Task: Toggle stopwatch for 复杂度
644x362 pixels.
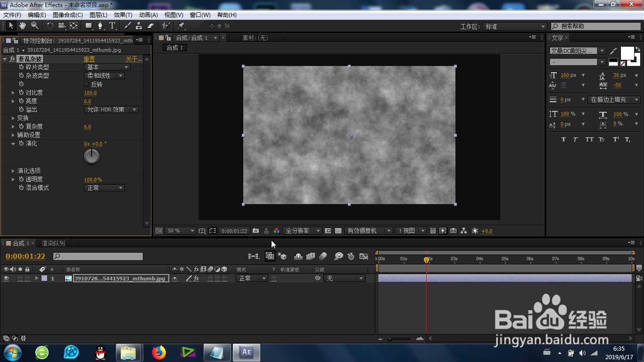Action: 21,127
